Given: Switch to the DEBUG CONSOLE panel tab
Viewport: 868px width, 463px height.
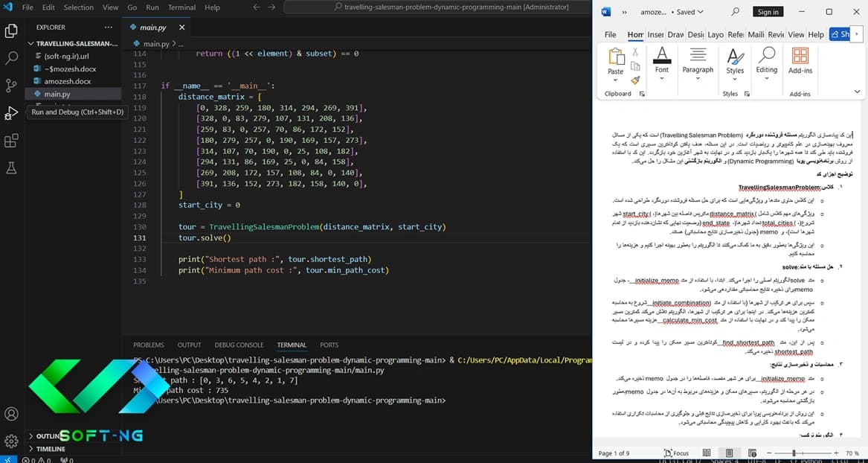Looking at the screenshot, I should coord(239,345).
